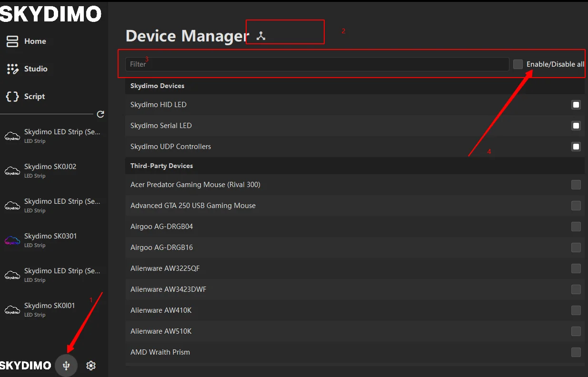
Task: Click the Skydimo SK0I01 cloud icon
Action: pyautogui.click(x=12, y=310)
